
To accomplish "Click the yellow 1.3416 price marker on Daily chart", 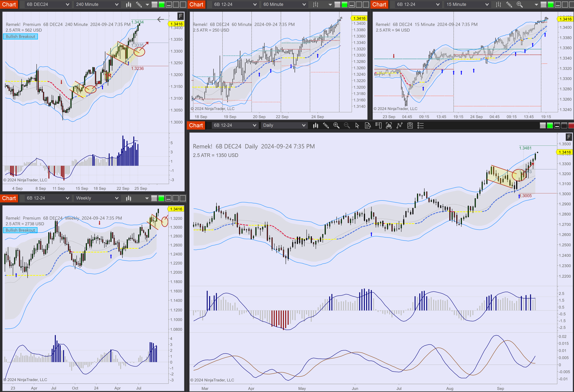I will click(565, 152).
